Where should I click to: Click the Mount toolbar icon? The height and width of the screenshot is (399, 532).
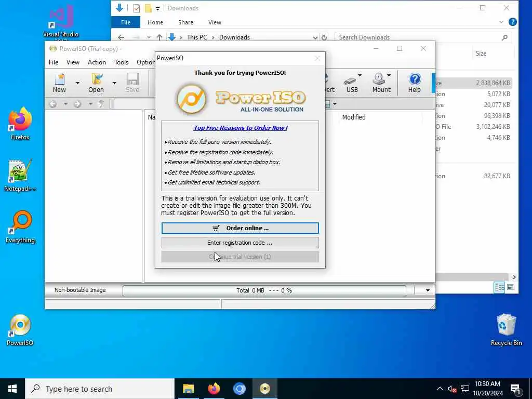click(x=381, y=83)
